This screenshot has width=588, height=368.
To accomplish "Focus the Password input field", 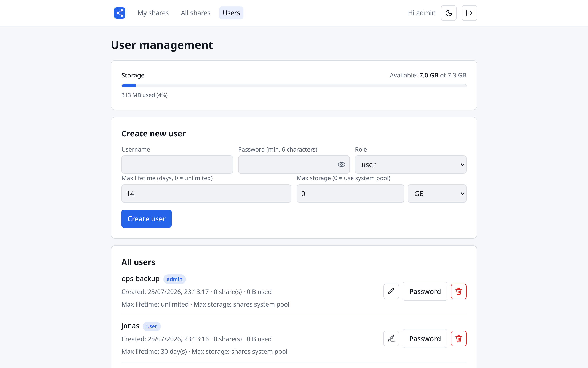I will 294,165.
